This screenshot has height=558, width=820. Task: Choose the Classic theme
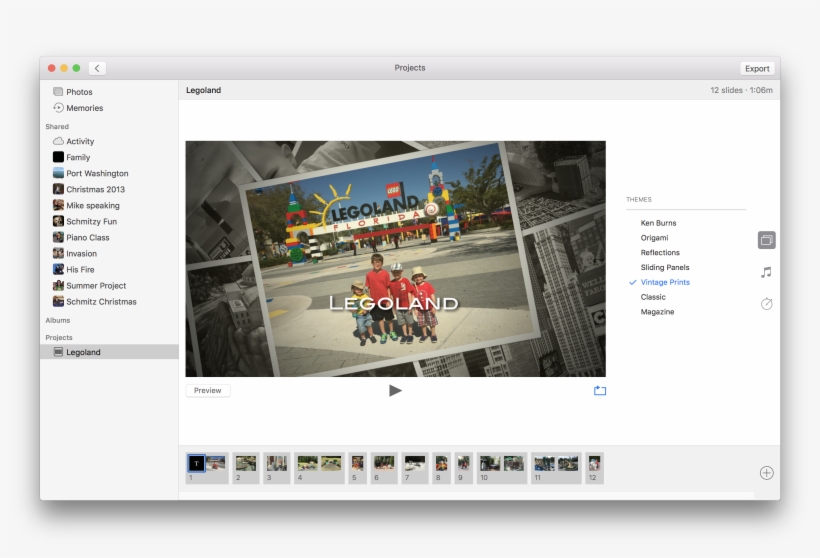[x=653, y=297]
